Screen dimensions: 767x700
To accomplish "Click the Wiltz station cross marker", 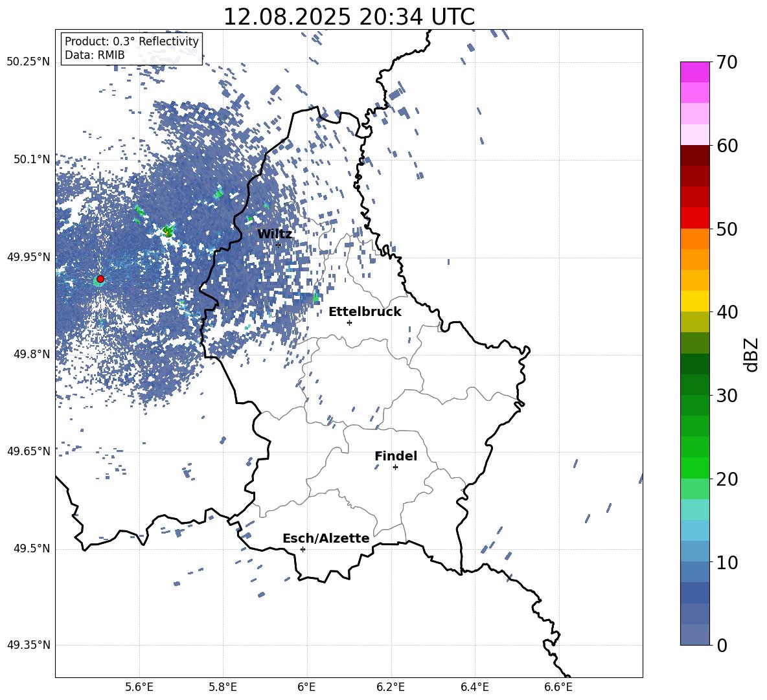I will [279, 245].
